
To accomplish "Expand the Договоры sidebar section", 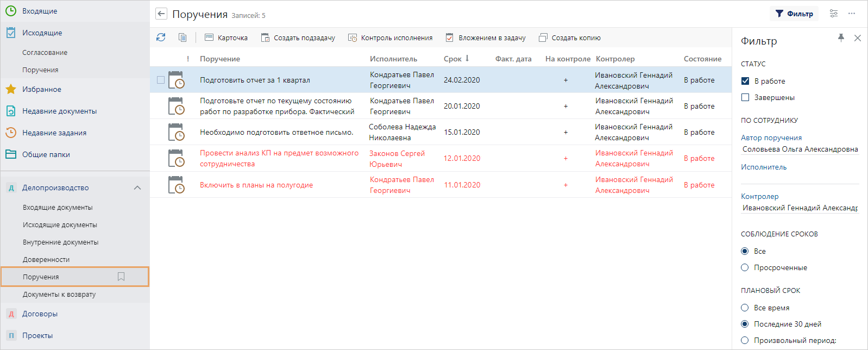I will 40,314.
